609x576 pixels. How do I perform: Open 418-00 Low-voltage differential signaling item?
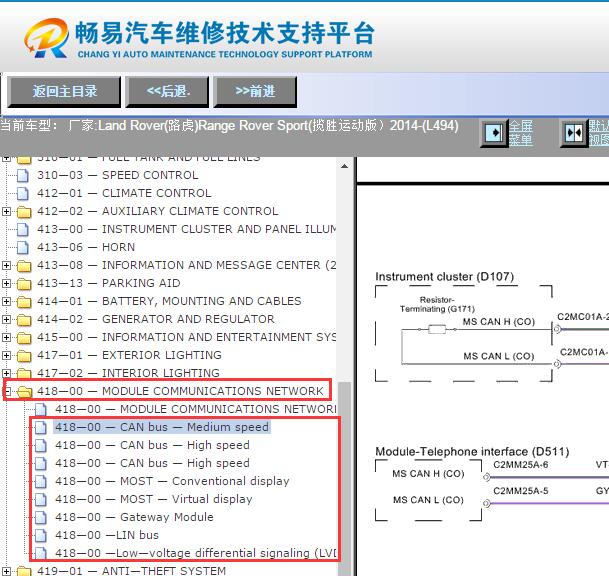(x=196, y=553)
